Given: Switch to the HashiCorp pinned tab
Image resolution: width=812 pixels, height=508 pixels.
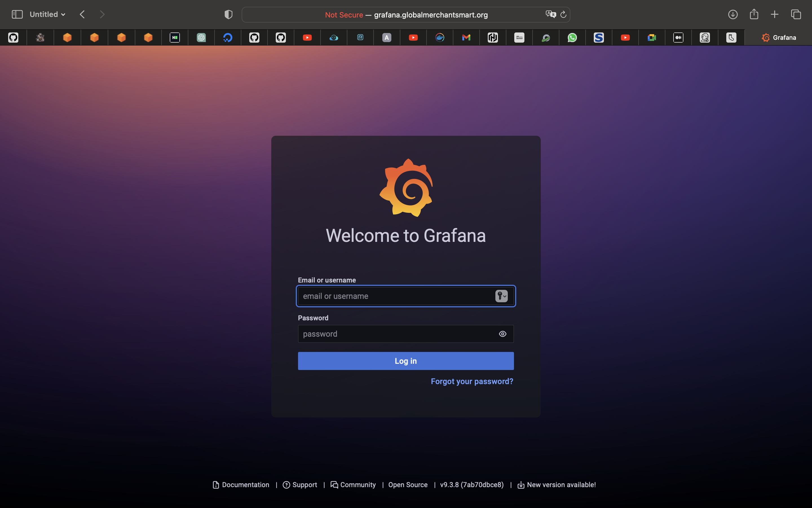Looking at the screenshot, I should coord(493,38).
